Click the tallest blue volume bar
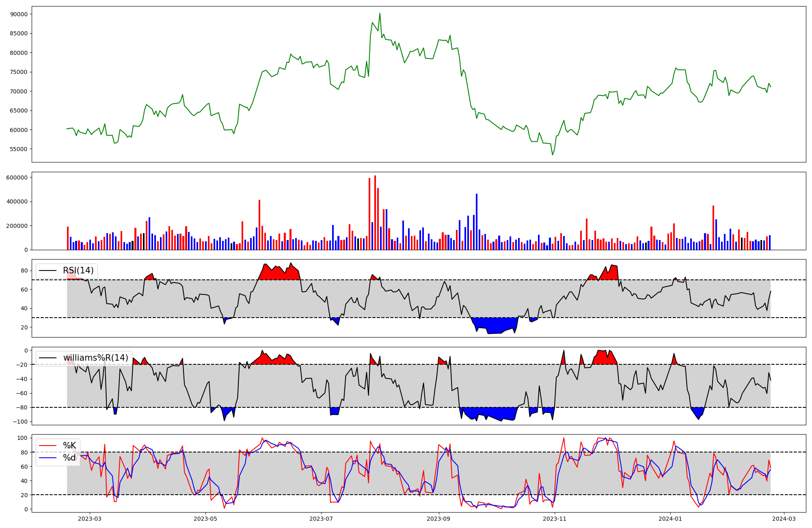This screenshot has height=528, width=812. pyautogui.click(x=477, y=221)
